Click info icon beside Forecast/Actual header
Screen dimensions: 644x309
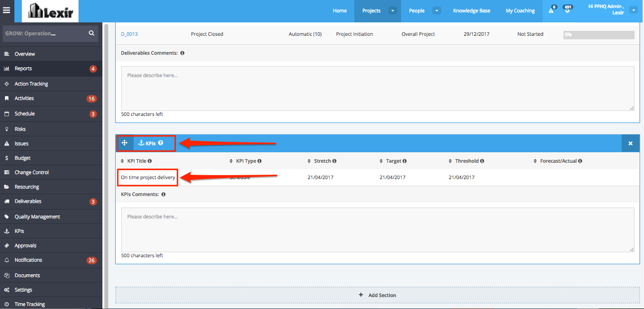580,161
